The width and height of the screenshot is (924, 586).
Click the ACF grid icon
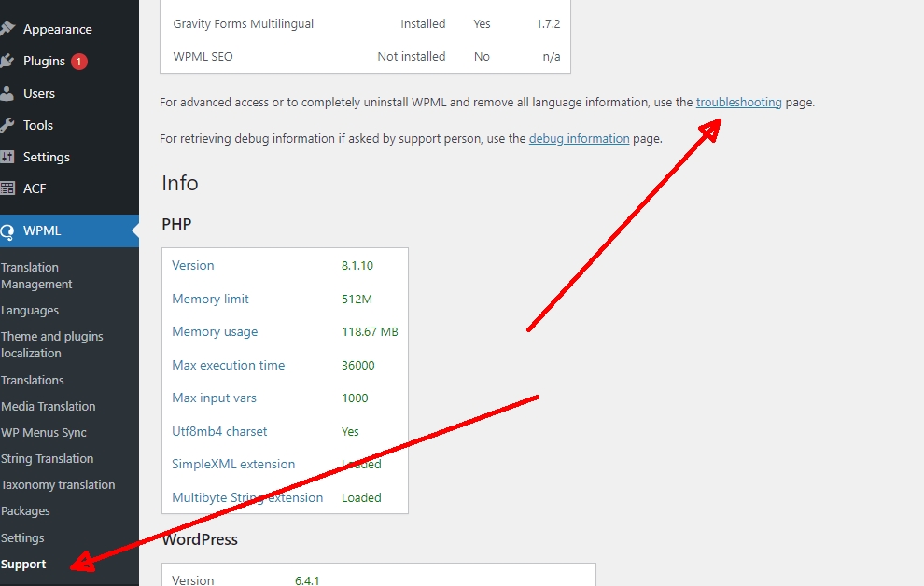(7, 188)
